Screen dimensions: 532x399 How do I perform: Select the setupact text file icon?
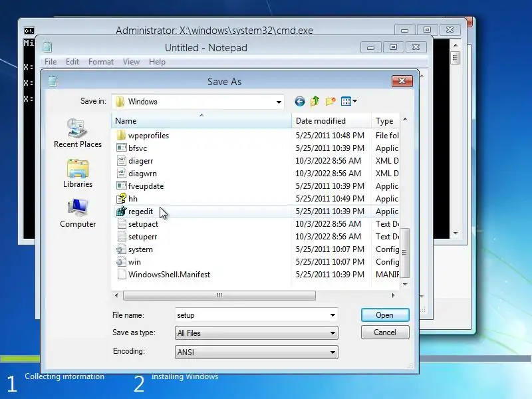pyautogui.click(x=121, y=223)
